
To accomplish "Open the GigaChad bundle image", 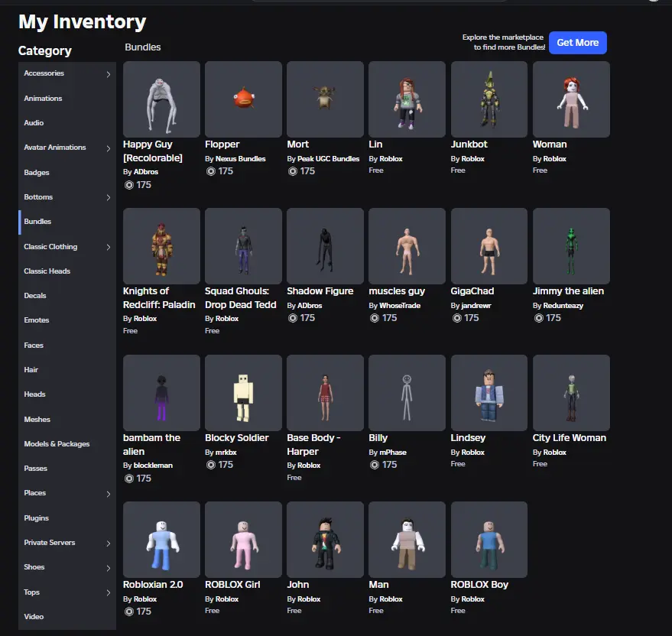I will coord(489,246).
